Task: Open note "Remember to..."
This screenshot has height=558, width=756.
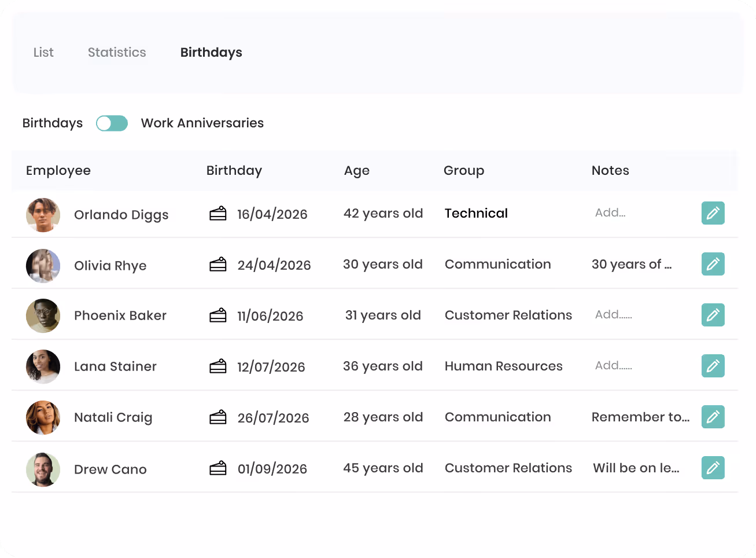Action: tap(641, 417)
